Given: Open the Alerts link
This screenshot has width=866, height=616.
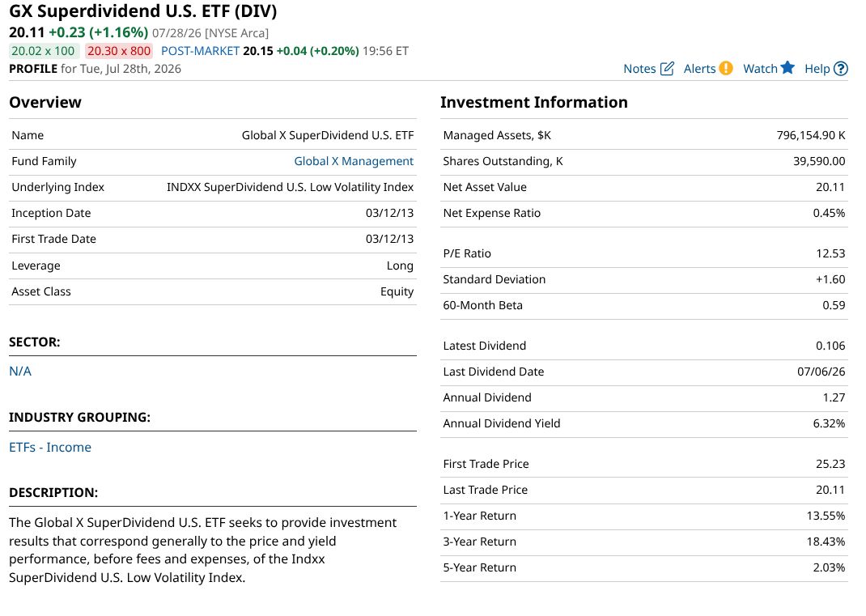Looking at the screenshot, I should click(x=699, y=69).
